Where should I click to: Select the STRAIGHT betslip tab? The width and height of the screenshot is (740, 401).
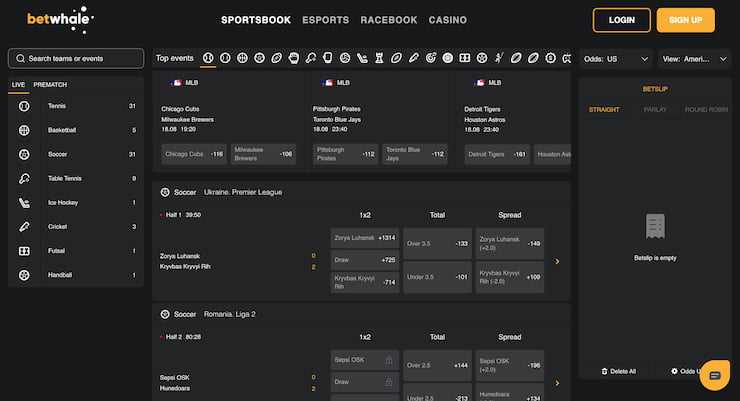point(604,109)
